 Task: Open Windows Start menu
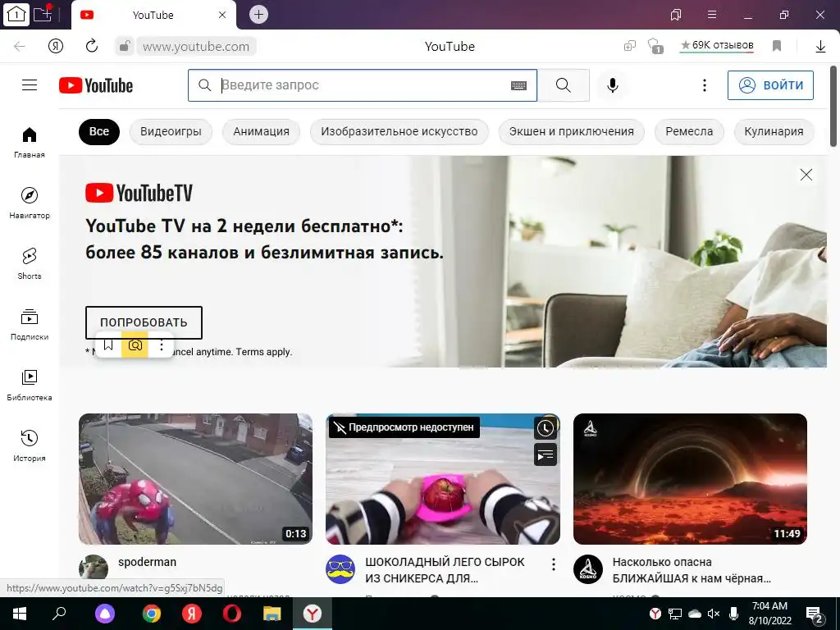[20, 614]
